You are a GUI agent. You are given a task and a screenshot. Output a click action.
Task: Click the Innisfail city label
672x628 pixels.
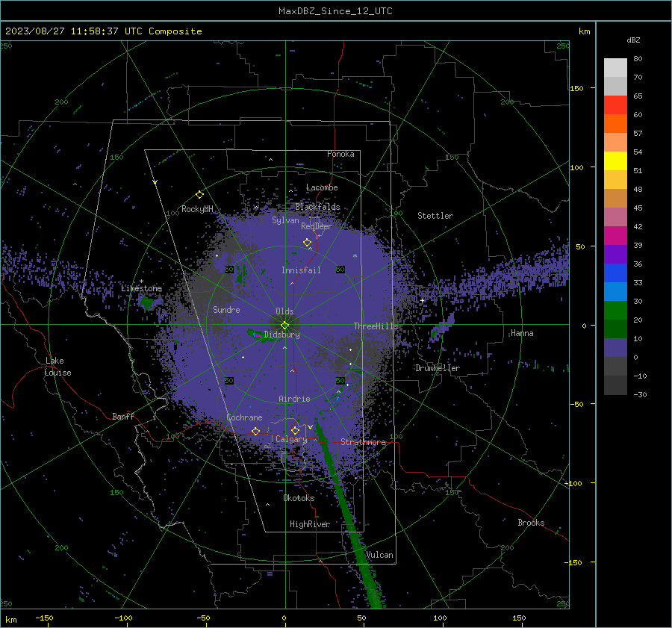point(302,270)
